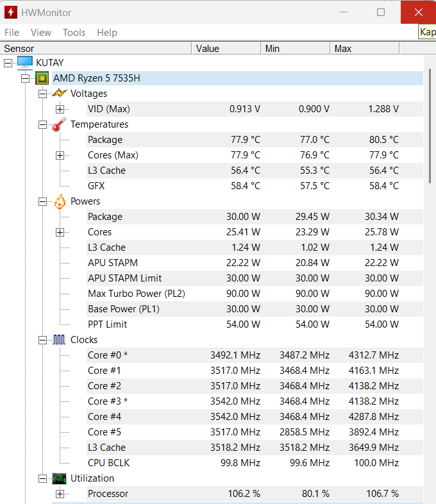Select the Core #2 clock row
This screenshot has width=436, height=504.
tap(255, 386)
